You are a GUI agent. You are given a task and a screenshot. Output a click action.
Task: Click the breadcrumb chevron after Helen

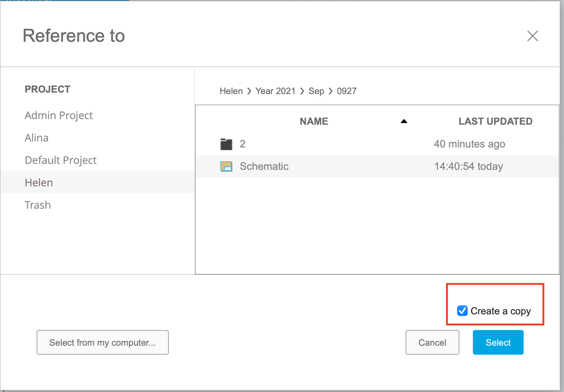(x=248, y=91)
